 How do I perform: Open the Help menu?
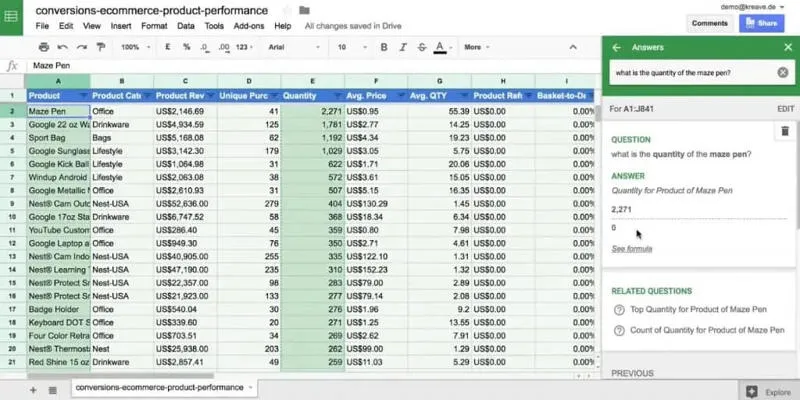pyautogui.click(x=283, y=26)
